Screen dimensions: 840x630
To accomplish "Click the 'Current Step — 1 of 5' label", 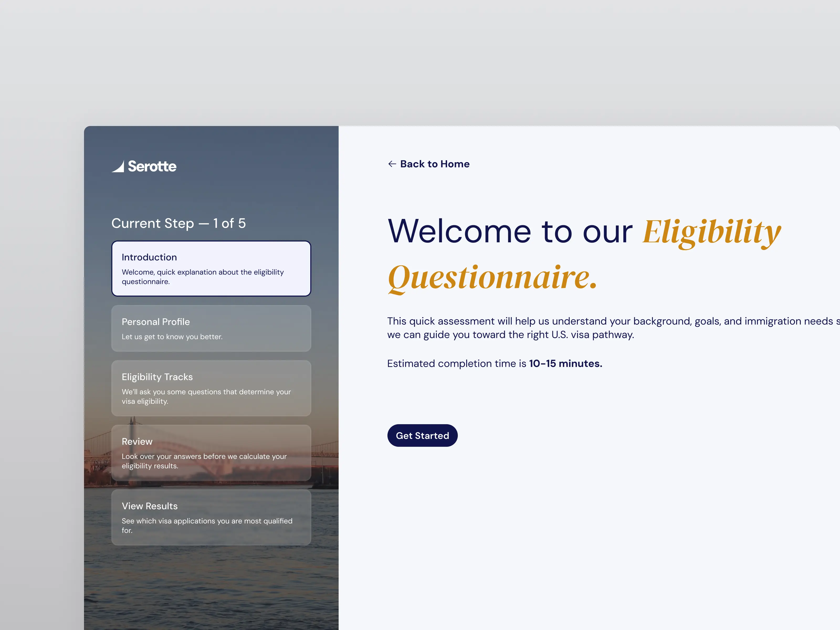I will pos(178,223).
